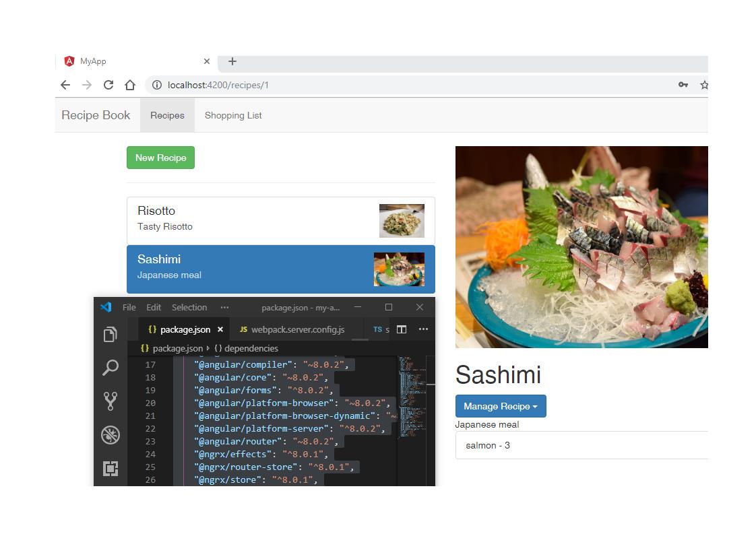Click the VS Code logo icon
The height and width of the screenshot is (534, 756).
tap(106, 307)
